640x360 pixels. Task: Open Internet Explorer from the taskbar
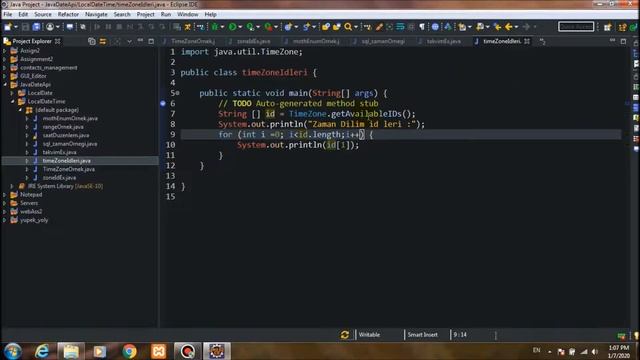[x=42, y=351]
